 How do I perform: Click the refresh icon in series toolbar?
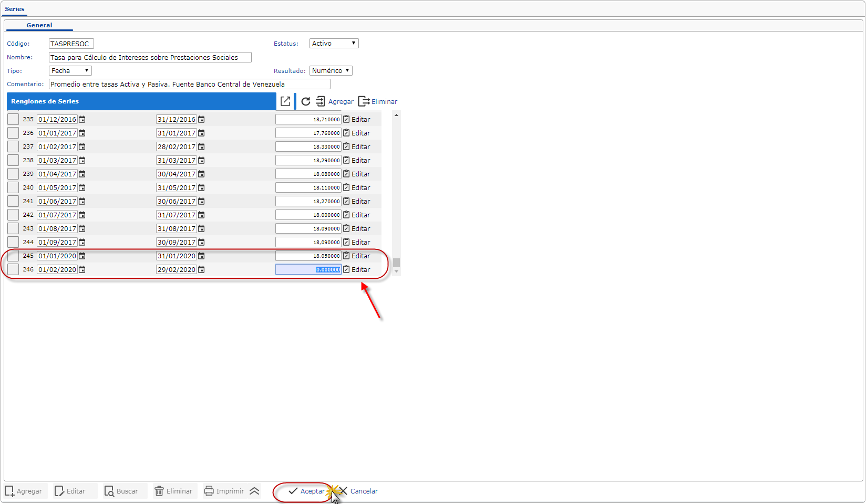(306, 101)
